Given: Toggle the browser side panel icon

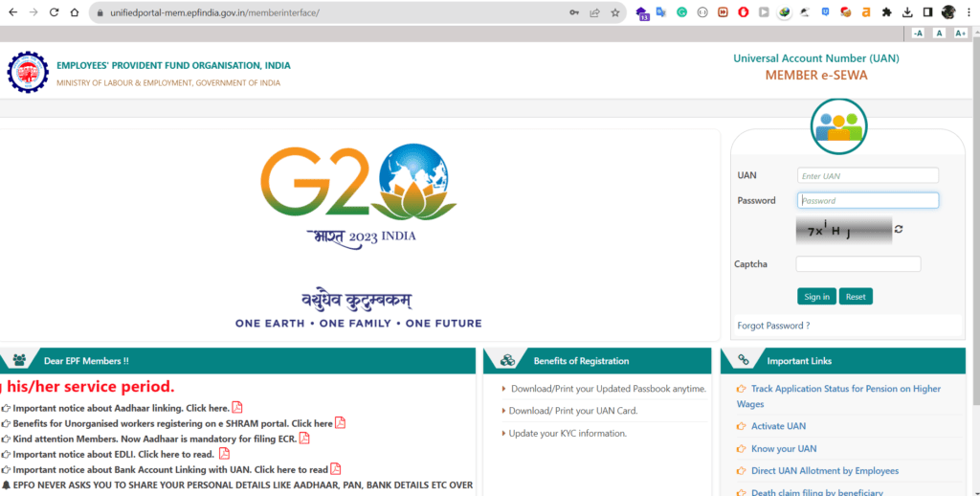Looking at the screenshot, I should tap(927, 12).
